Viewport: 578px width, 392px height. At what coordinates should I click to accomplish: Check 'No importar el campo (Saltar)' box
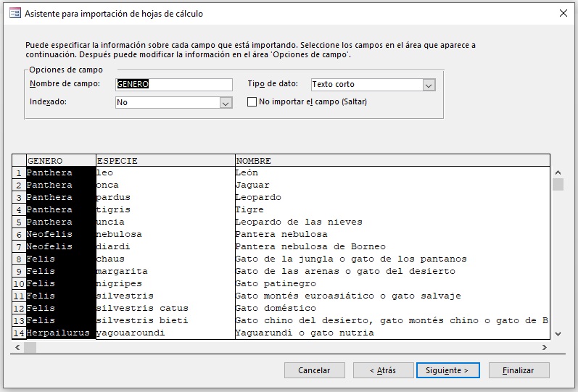(252, 101)
